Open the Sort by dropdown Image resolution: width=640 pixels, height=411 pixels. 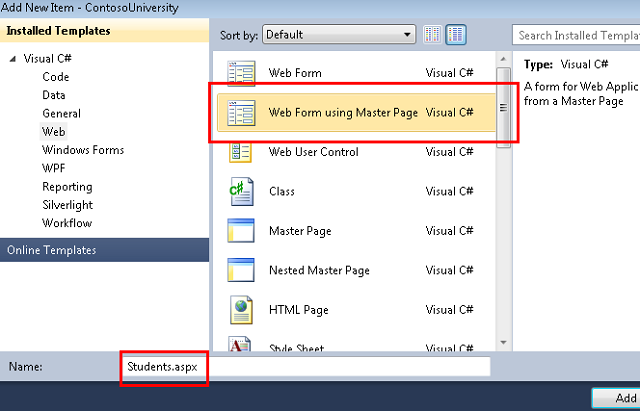[339, 35]
